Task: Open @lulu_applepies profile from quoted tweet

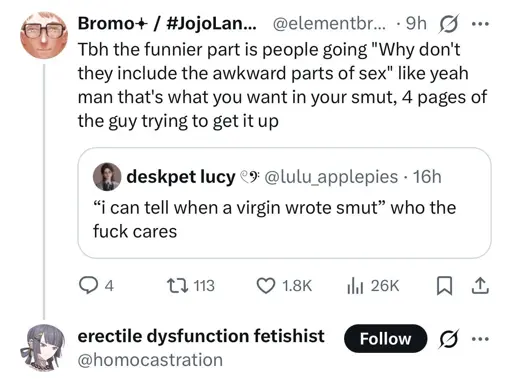Action: tap(331, 177)
